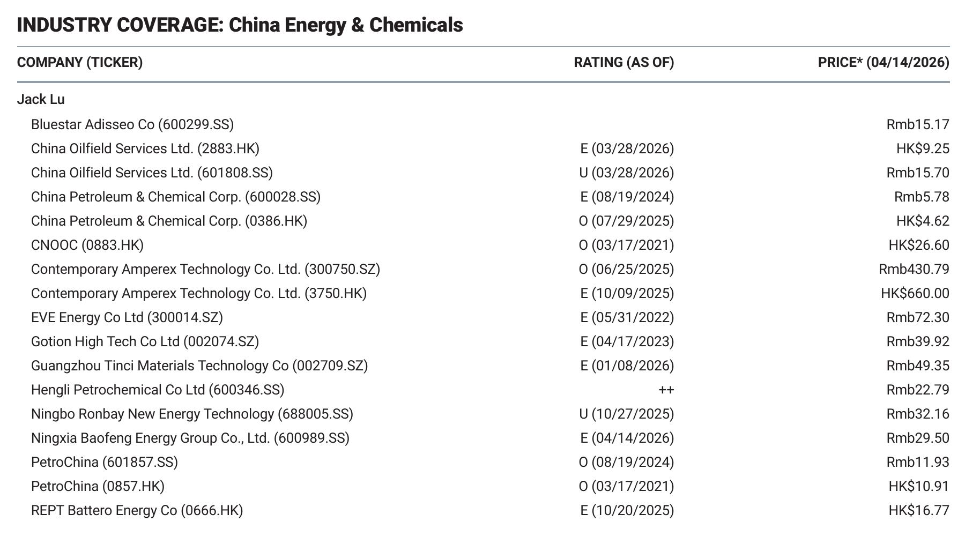This screenshot has width=980, height=551.
Task: Click Gotion High Tech Co Ltd entry
Action: 145,341
